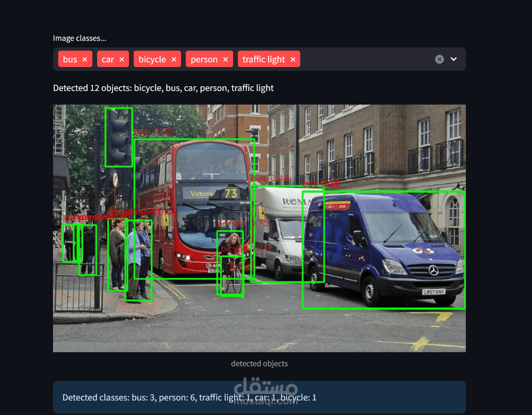Image resolution: width=532 pixels, height=415 pixels.
Task: Click the detected classes results bar
Action: [259, 397]
